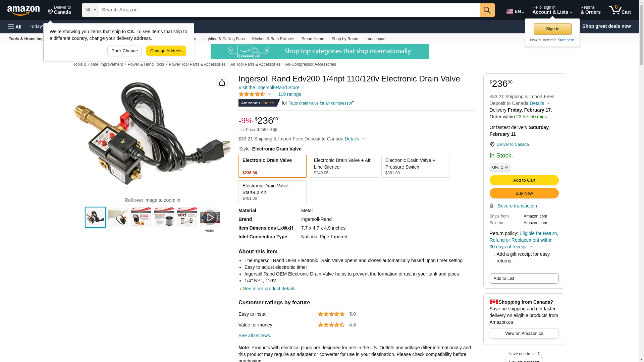Click the search magnifying glass button
The height and width of the screenshot is (362, 644).
tap(487, 10)
